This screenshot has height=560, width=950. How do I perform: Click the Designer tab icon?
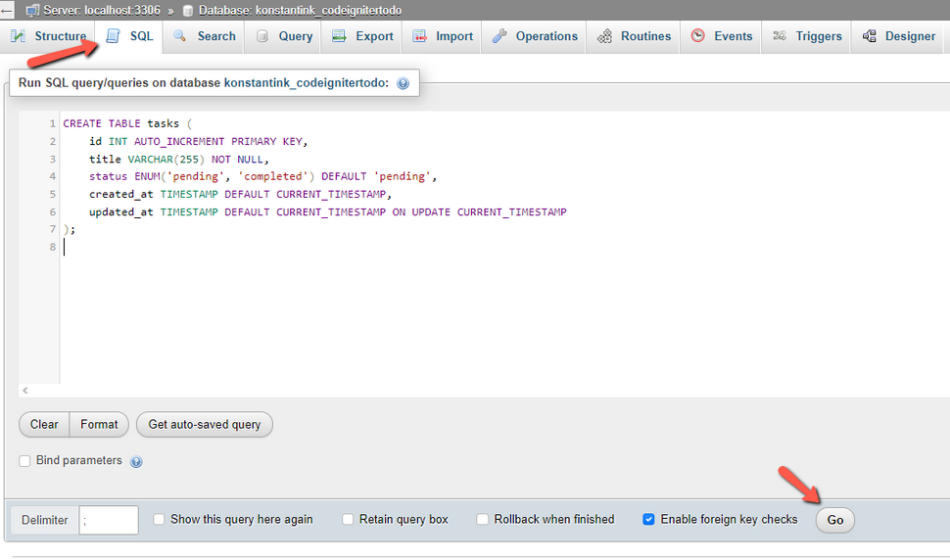point(870,35)
